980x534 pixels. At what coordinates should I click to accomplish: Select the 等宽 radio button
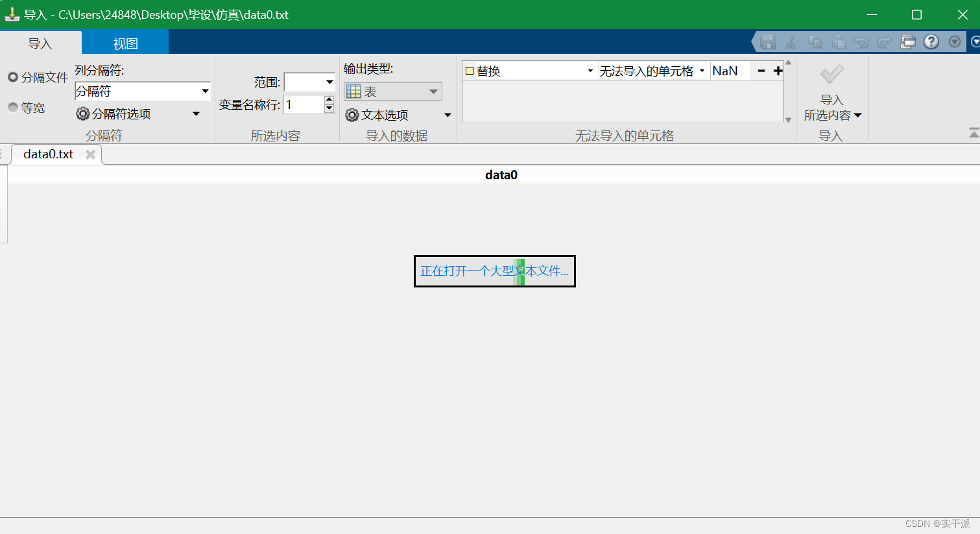(14, 107)
